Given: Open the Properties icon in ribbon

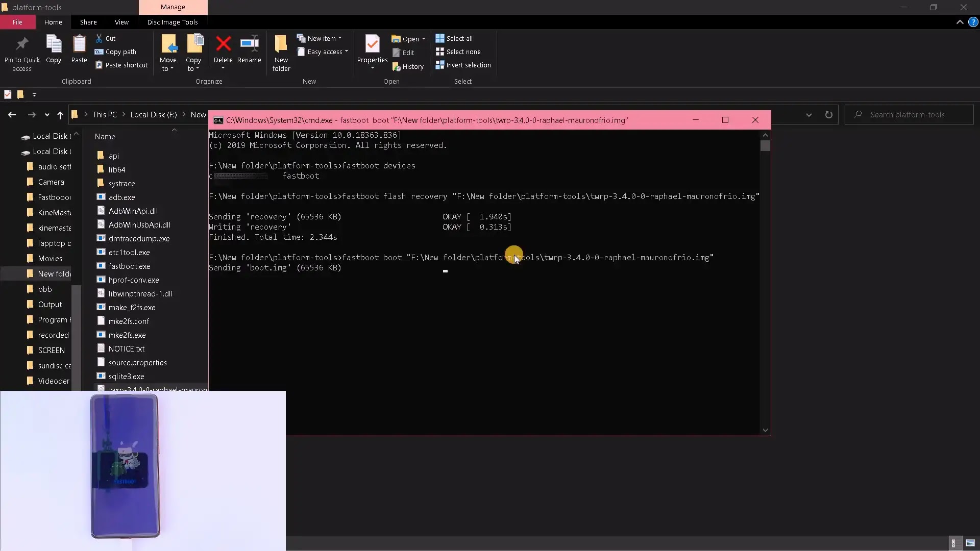Looking at the screenshot, I should 372,45.
